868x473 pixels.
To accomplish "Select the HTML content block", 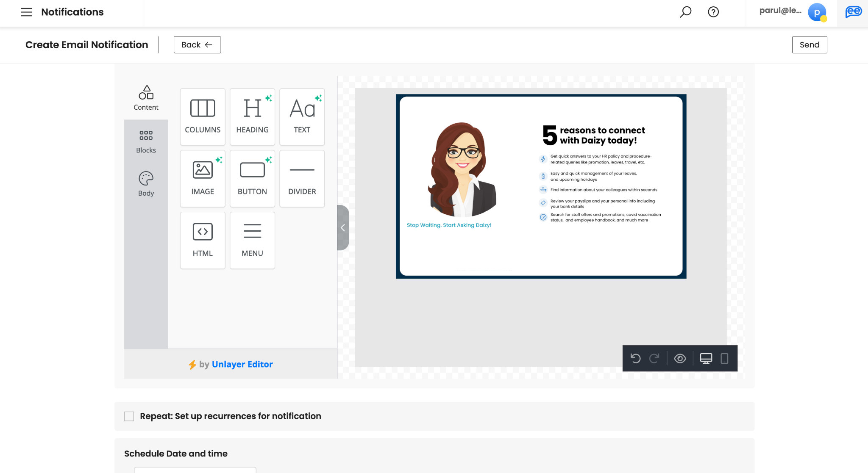I will (x=203, y=240).
